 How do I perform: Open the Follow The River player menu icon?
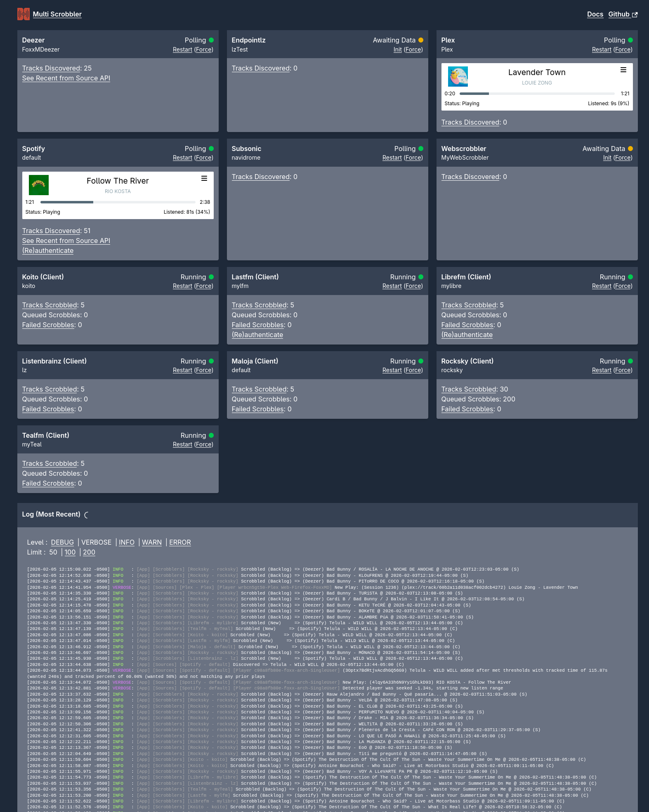coord(204,179)
